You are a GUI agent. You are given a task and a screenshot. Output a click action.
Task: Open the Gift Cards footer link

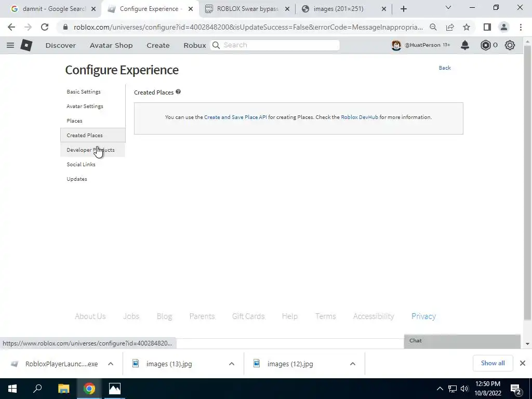248,316
